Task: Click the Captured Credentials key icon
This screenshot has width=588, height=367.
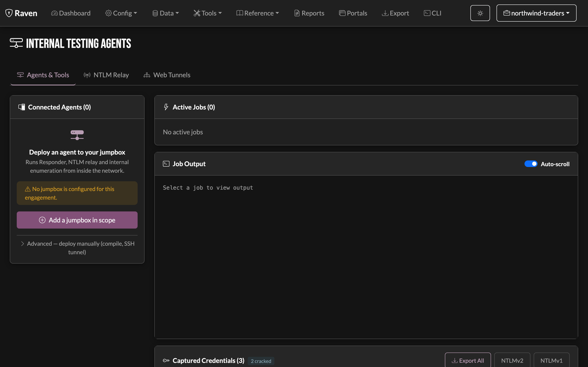Action: (166, 360)
